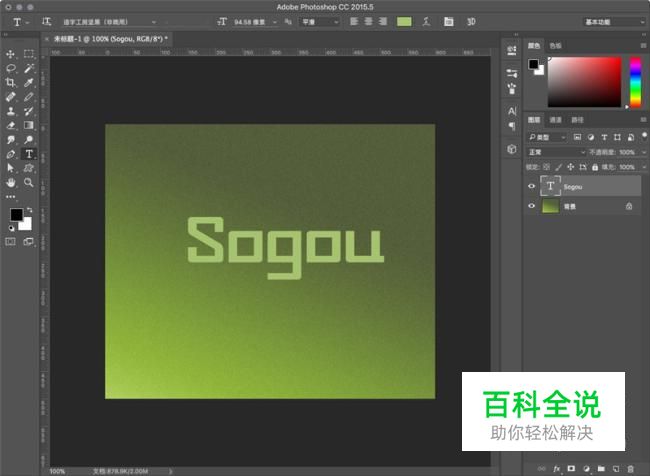The width and height of the screenshot is (650, 476).
Task: Hide the Sogou text layer eye
Action: (531, 186)
